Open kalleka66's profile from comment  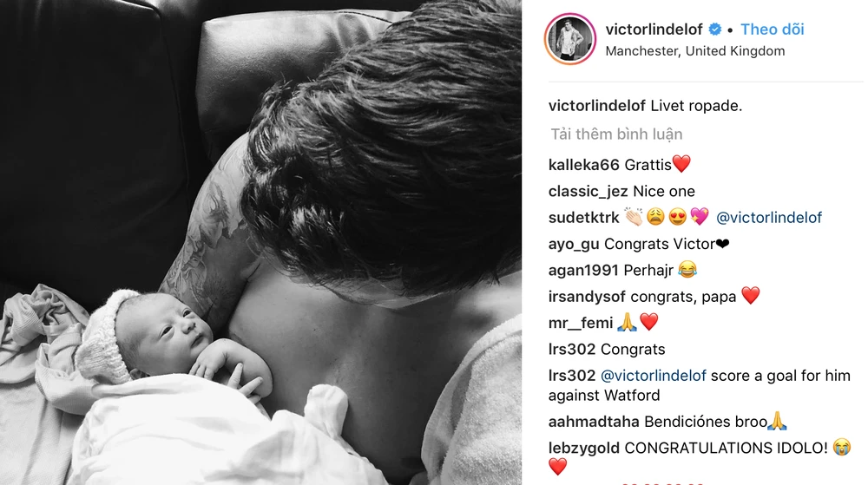[x=583, y=165]
